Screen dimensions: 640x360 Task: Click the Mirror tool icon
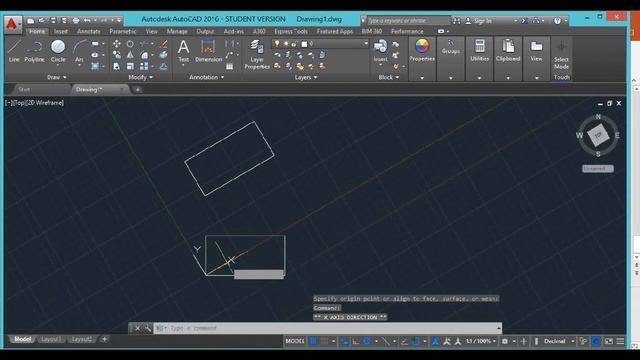(130, 55)
